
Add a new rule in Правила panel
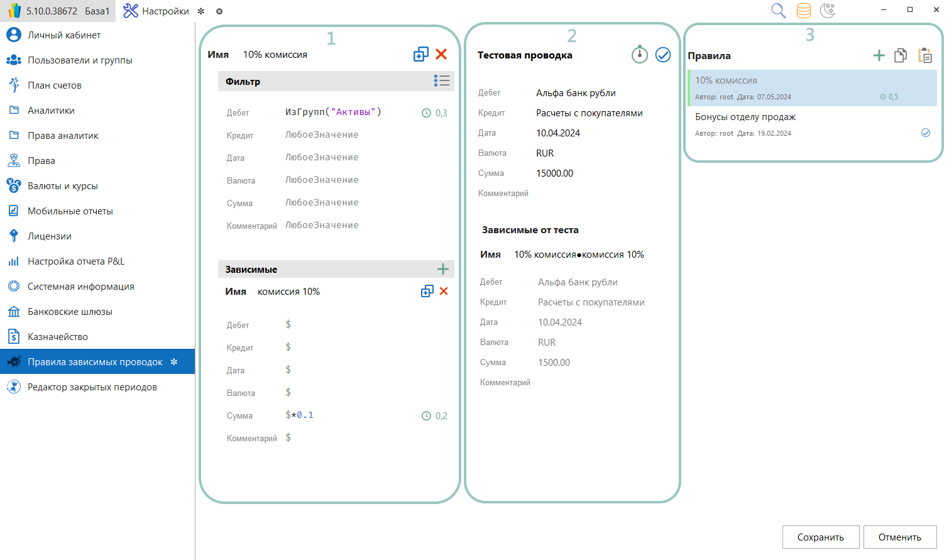(x=879, y=56)
